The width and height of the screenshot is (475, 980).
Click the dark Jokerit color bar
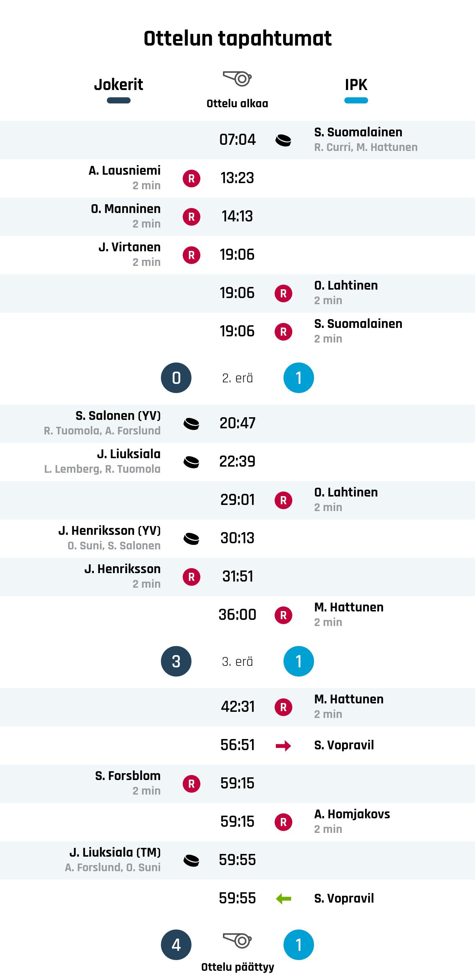coord(119,101)
